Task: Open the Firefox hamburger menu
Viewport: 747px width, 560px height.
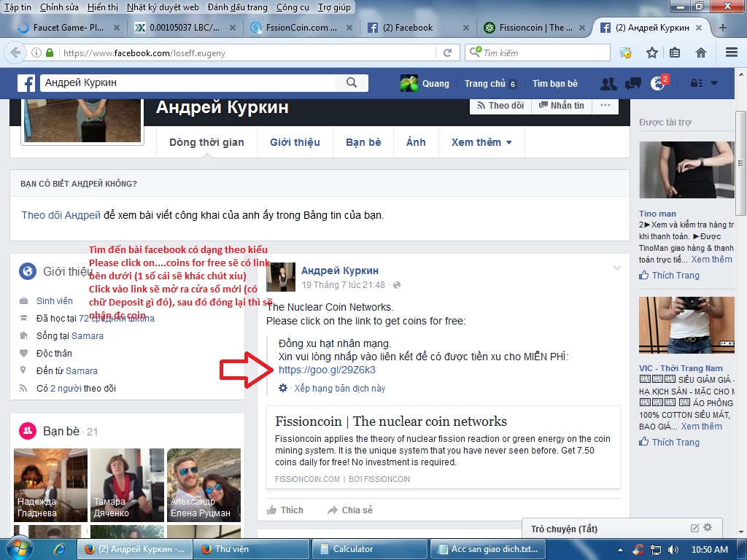Action: click(x=732, y=52)
